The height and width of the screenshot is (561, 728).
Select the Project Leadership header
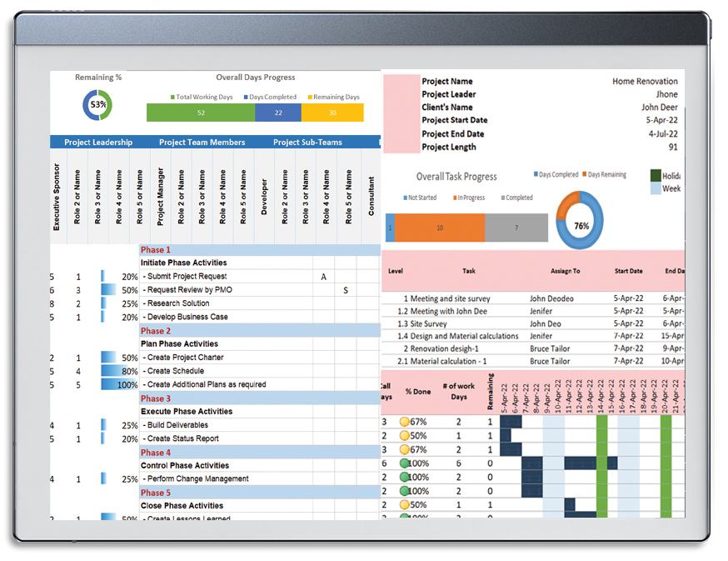pyautogui.click(x=98, y=143)
